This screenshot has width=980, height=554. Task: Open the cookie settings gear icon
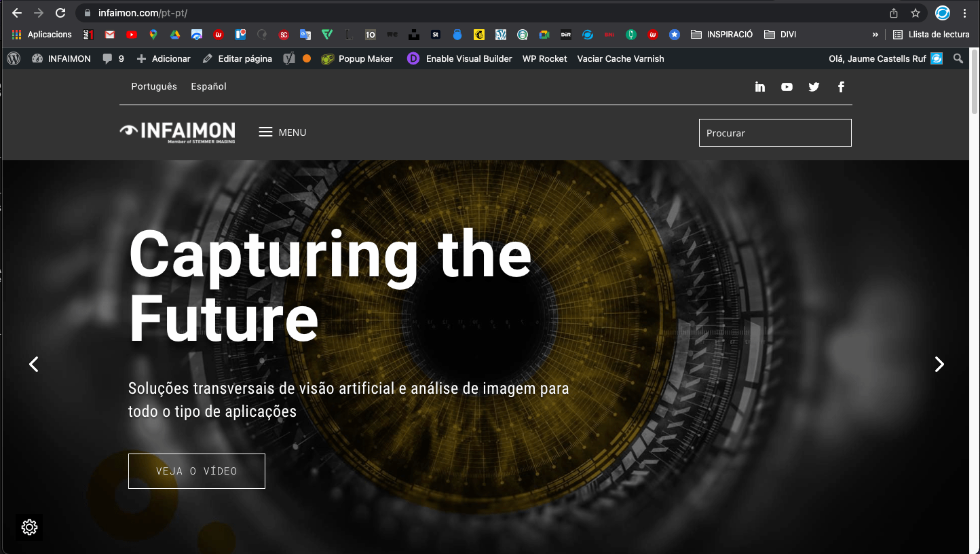point(29,527)
